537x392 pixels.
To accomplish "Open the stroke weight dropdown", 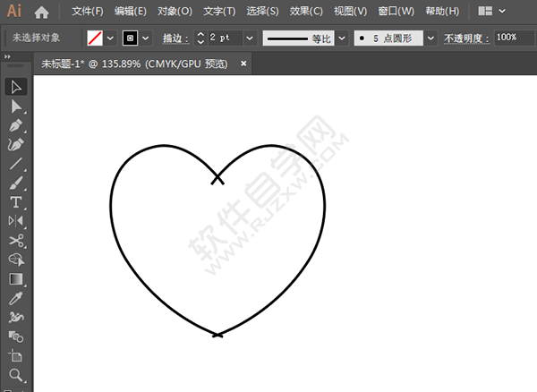I will [x=250, y=38].
